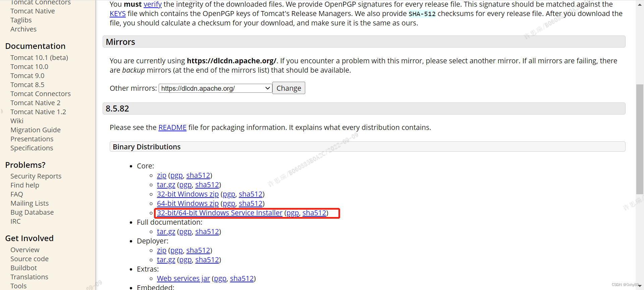Open sha512 link for 64-bit Windows zip
Screen dimensions: 644x290
tap(251, 204)
